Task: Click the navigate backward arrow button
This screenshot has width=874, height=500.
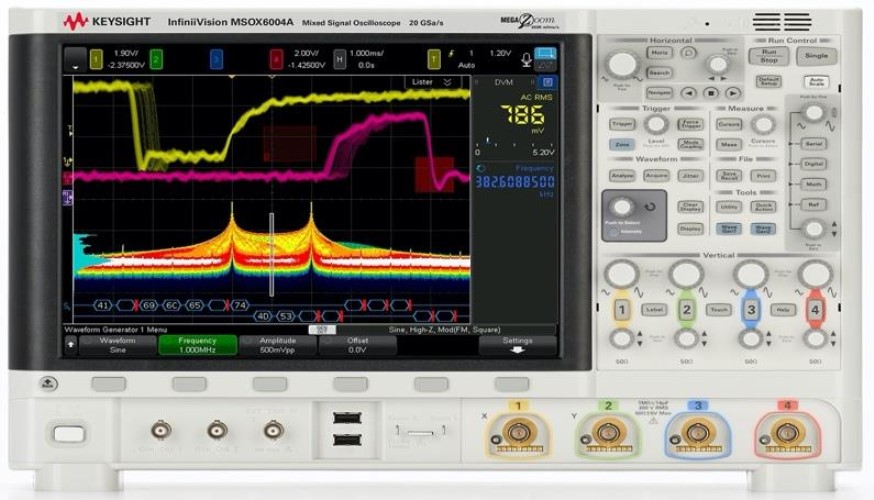Action: point(690,93)
